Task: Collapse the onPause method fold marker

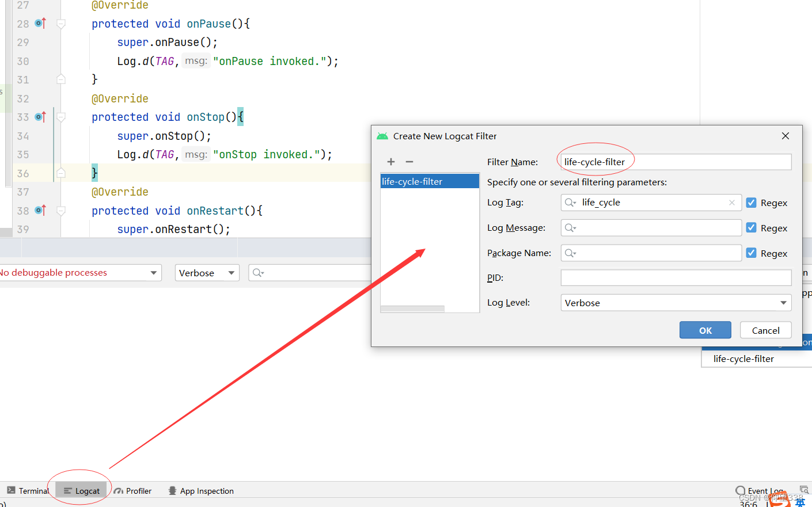Action: pos(61,24)
